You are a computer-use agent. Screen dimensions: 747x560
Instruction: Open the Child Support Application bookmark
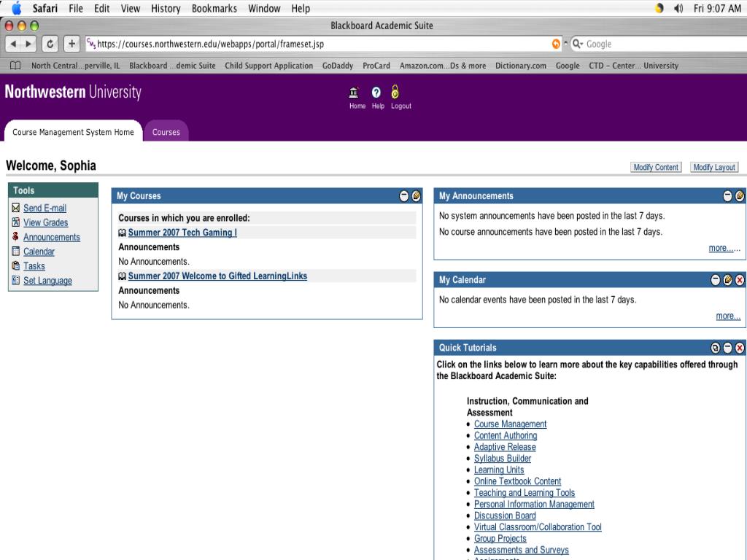coord(268,66)
